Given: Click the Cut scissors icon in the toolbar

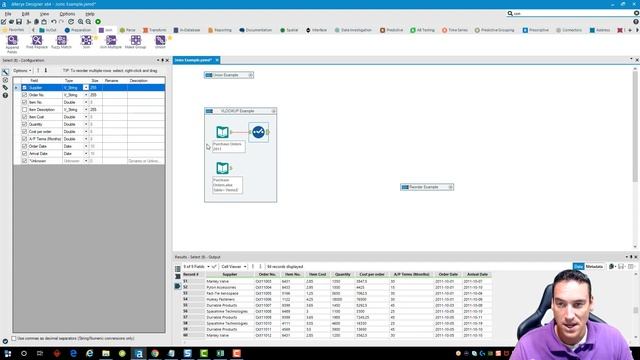Looking at the screenshot, I should tap(29, 22).
